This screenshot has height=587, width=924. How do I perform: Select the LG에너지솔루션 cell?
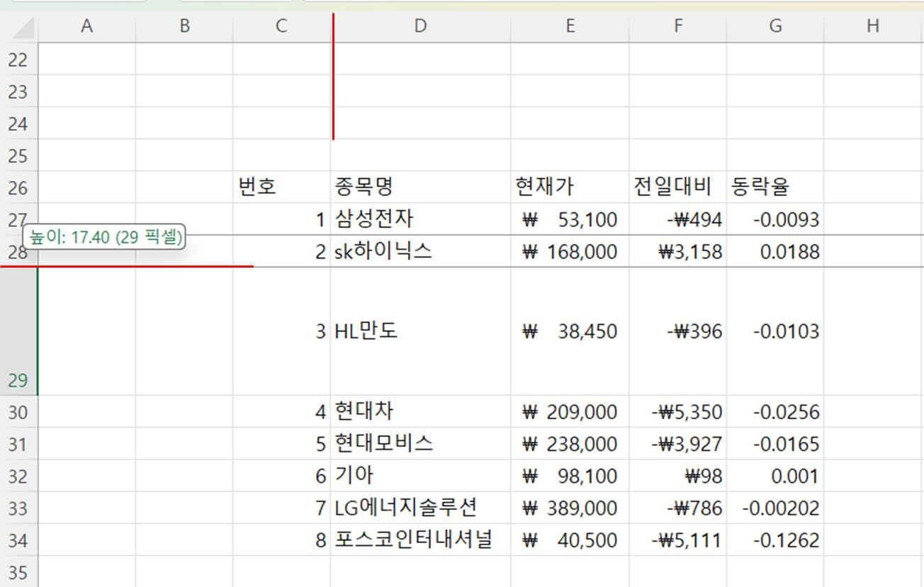click(420, 508)
